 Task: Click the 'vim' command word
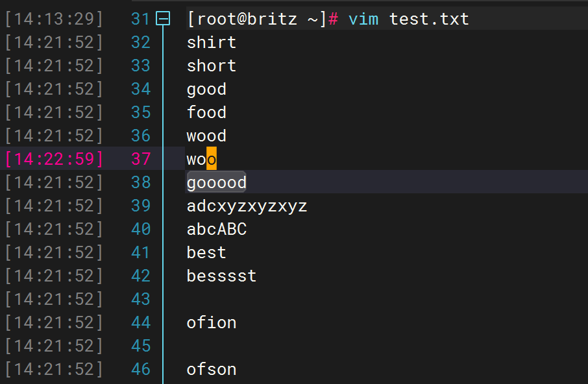(363, 19)
